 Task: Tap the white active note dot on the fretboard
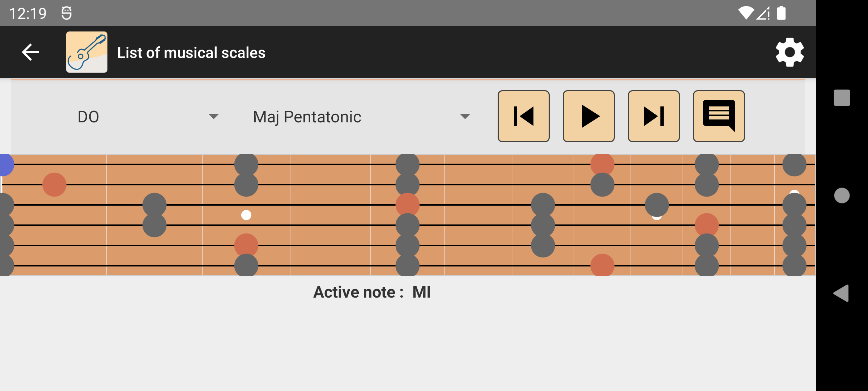point(246,215)
